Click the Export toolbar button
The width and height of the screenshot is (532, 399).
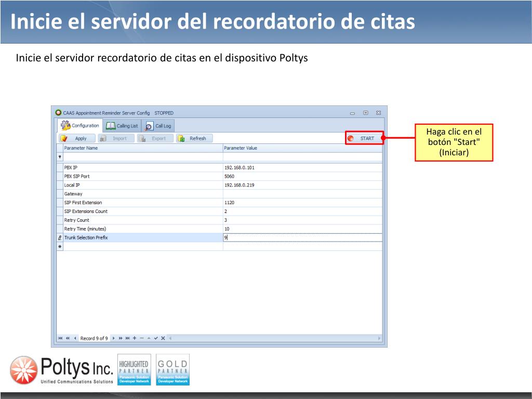pos(155,138)
